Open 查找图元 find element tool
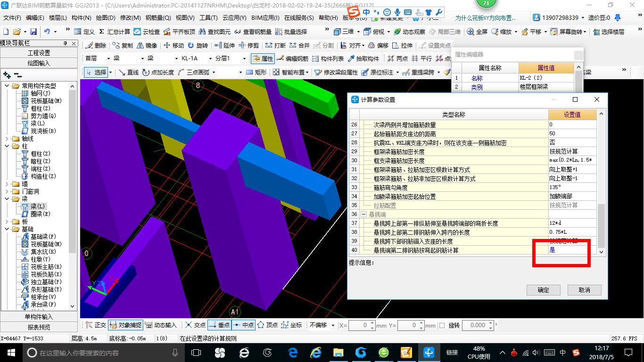This screenshot has height=362, width=644. pyautogui.click(x=215, y=32)
